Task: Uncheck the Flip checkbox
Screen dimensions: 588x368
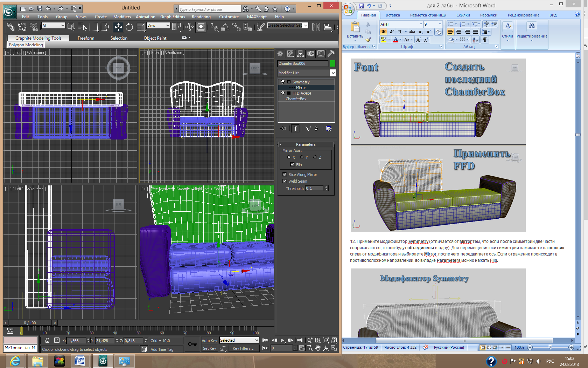Action: 293,165
